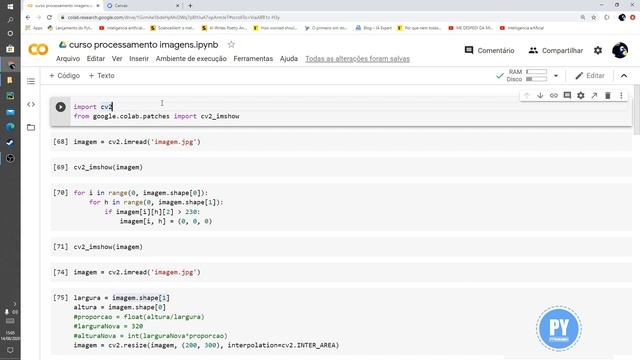This screenshot has width=640, height=360.
Task: Click cell 71 cv2_imshow(imagem) code
Action: coord(108,247)
